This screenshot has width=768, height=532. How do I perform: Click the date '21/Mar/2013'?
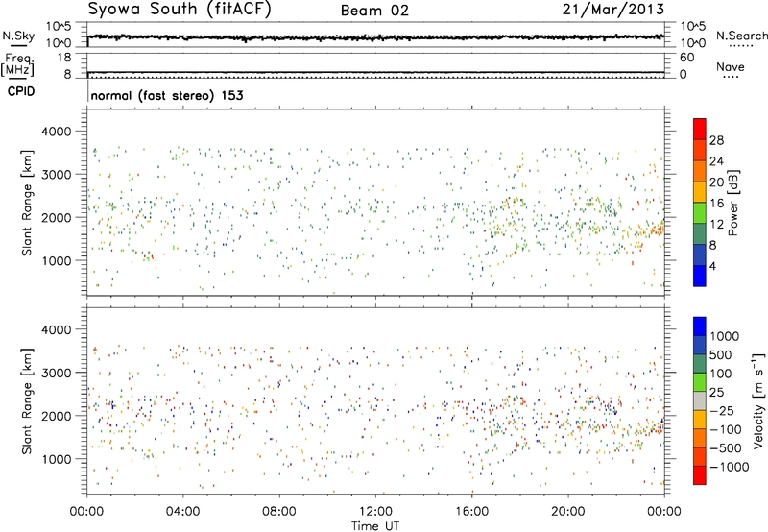[x=613, y=9]
